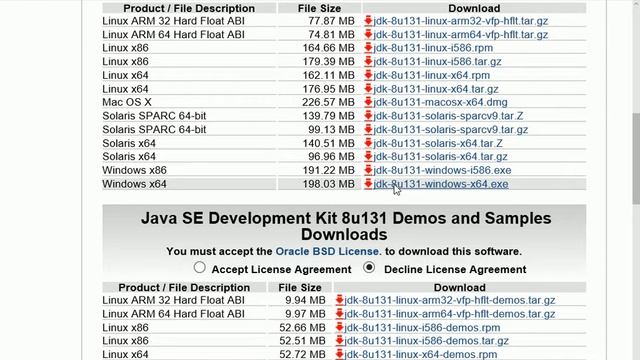Download jdk-8u131-solaris-x64.tar.Z link

[x=438, y=143]
